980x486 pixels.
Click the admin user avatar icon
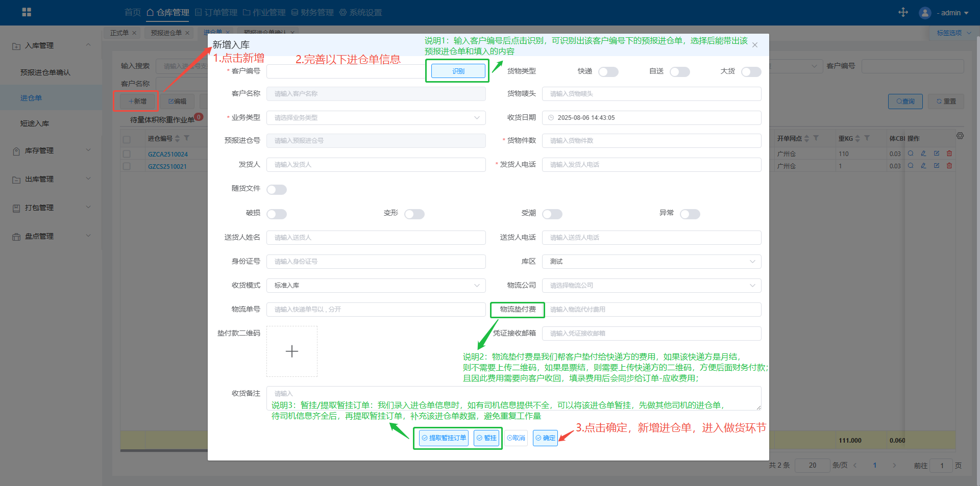point(924,13)
